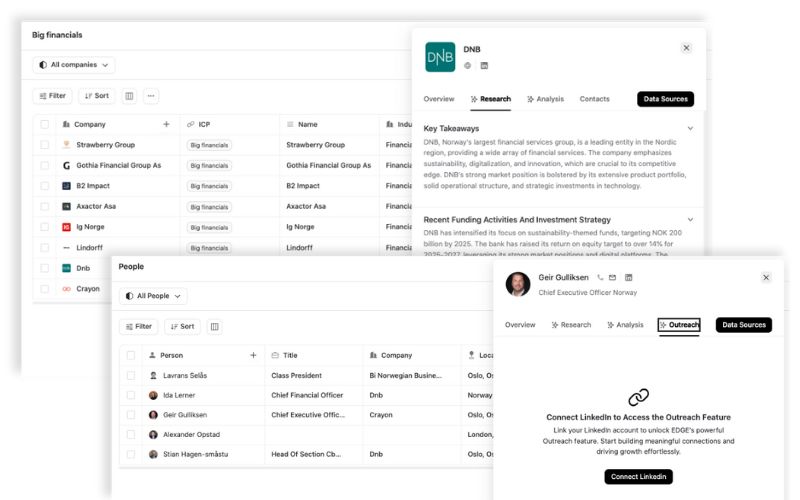Check the Ida Lerner row checkbox
Viewport: 800px width, 500px height.
pos(131,395)
